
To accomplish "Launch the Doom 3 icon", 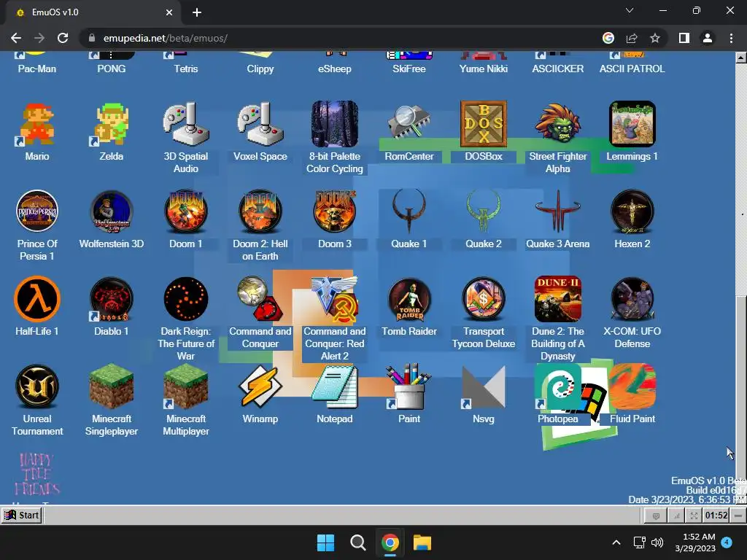I will tap(334, 212).
